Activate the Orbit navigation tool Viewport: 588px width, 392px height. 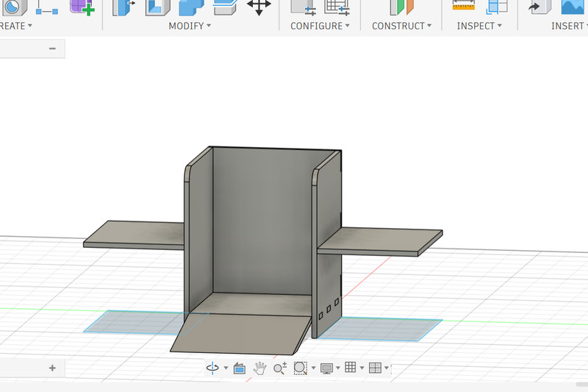pyautogui.click(x=212, y=368)
